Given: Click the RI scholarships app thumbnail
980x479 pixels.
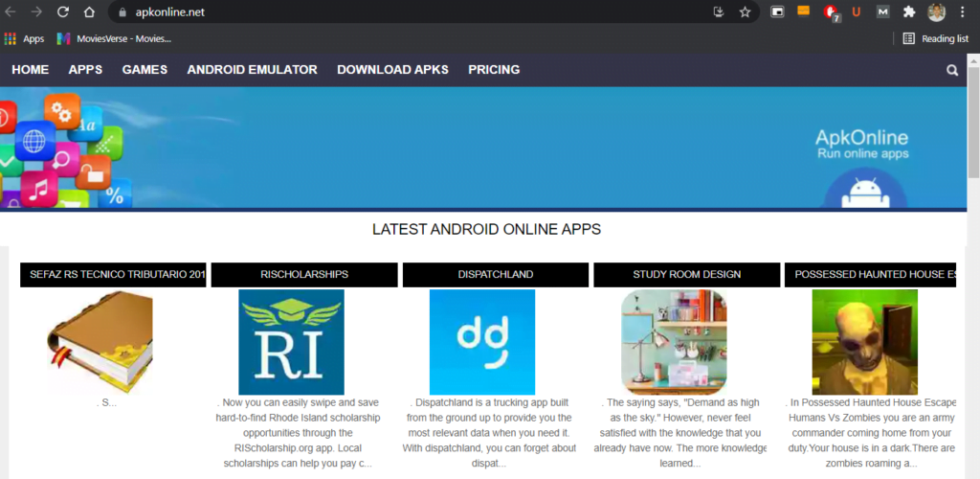Looking at the screenshot, I should pyautogui.click(x=291, y=342).
